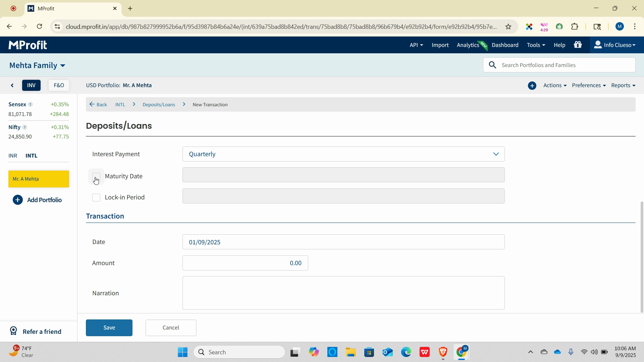Click the Refer a friend badge icon

click(13, 331)
